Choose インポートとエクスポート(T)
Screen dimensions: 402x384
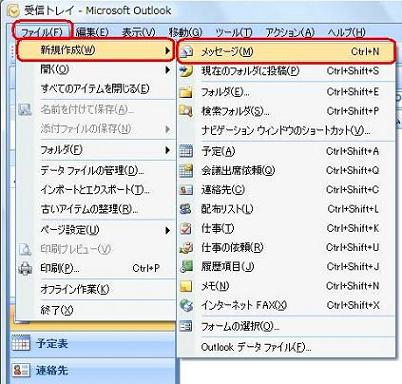coord(95,190)
